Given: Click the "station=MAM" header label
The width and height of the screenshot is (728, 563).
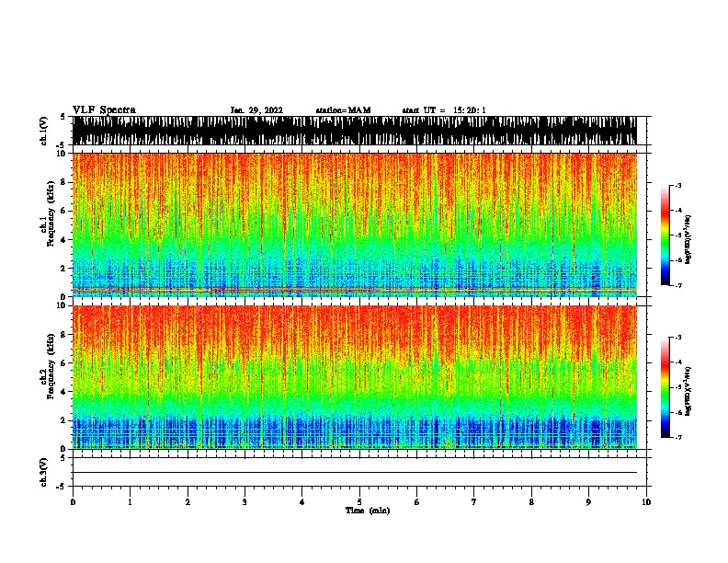Looking at the screenshot, I should click(343, 110).
